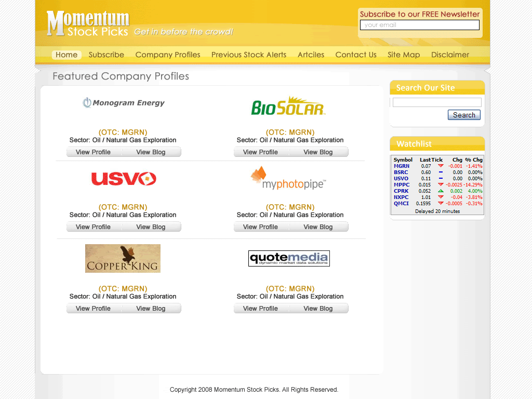Viewport: 532px width, 399px height.
Task: View Blog for USVO
Action: [151, 227]
